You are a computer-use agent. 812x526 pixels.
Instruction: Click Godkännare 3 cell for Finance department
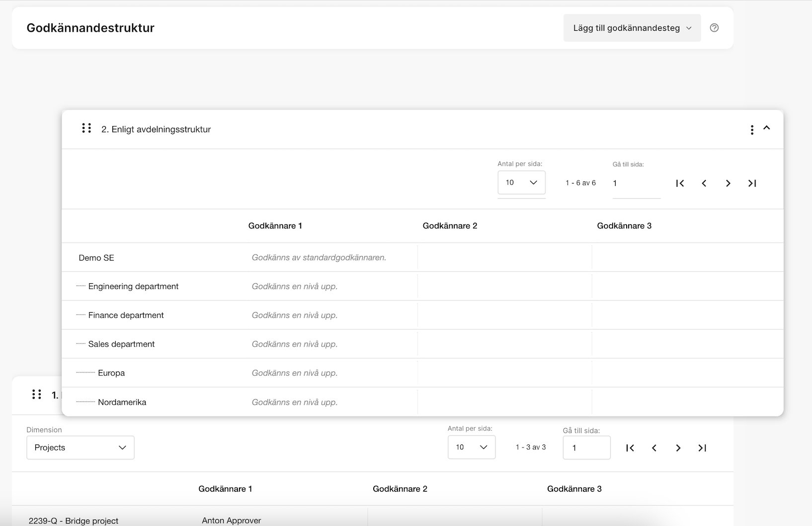point(688,315)
